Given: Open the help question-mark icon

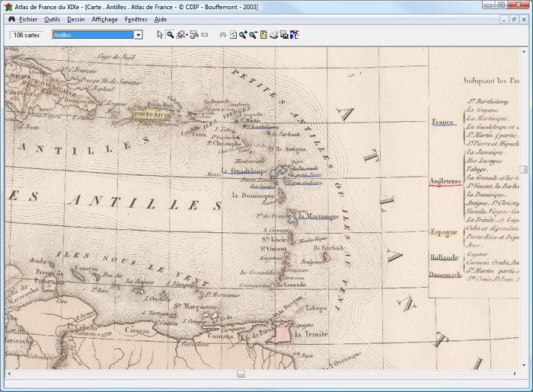Looking at the screenshot, I should click(x=295, y=35).
